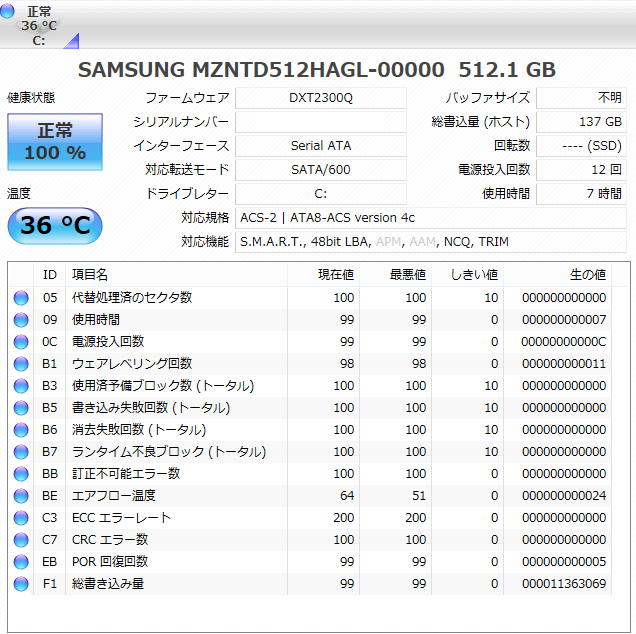Click status icon for attribute B5

21,408
